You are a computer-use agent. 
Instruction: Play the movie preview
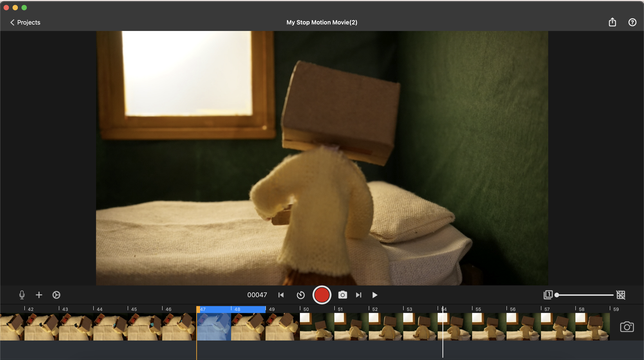(x=375, y=295)
